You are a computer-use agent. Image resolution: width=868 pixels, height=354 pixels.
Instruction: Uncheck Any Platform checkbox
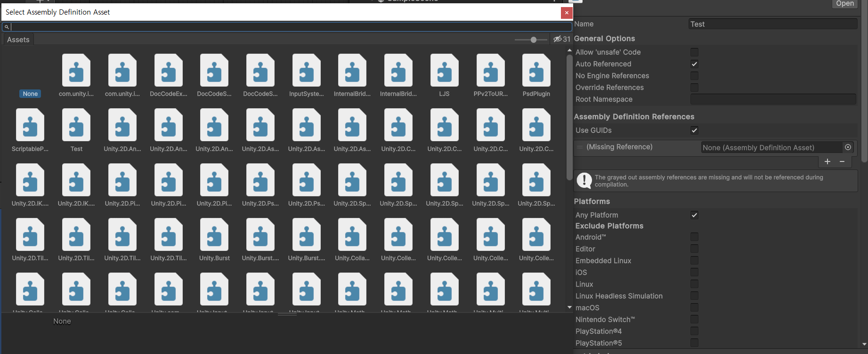coord(694,215)
